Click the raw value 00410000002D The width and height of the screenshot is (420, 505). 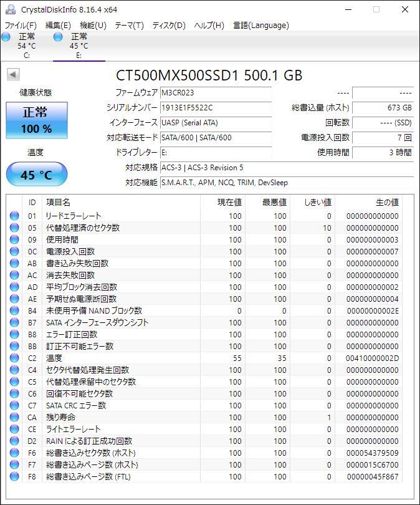(372, 358)
